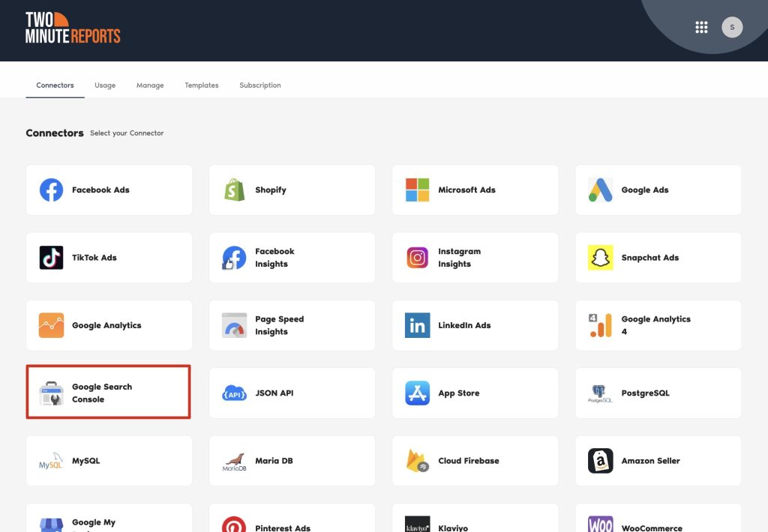
Task: Select the LinkedIn Ads icon
Action: pyautogui.click(x=417, y=325)
